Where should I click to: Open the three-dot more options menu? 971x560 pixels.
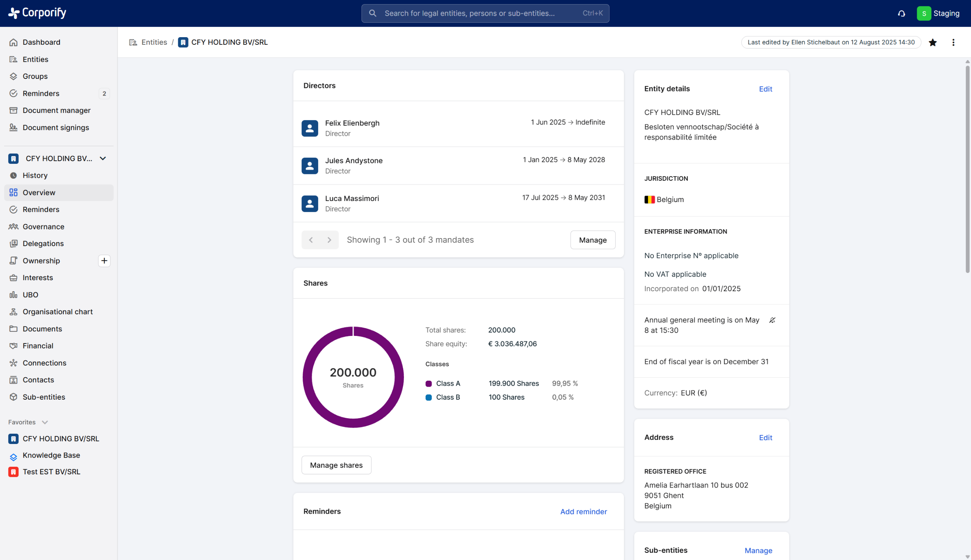[x=953, y=42]
